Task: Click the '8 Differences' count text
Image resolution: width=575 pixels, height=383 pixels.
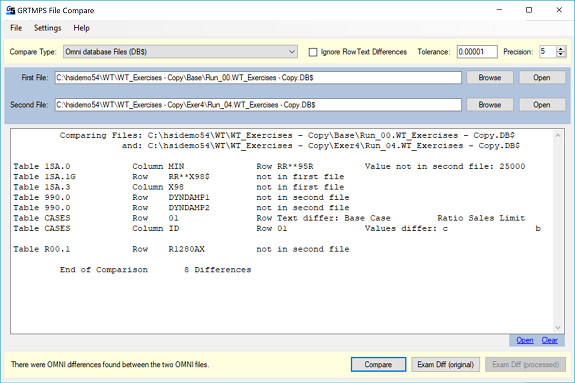Action: [217, 270]
